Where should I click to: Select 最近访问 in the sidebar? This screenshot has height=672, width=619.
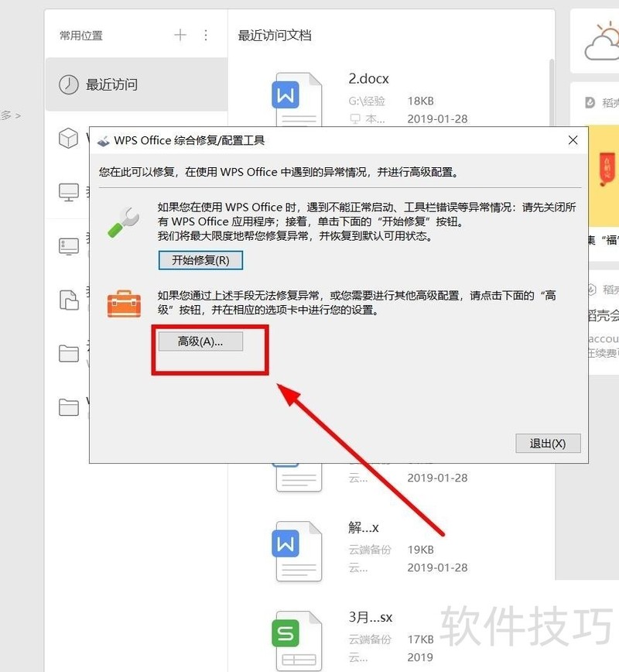click(x=136, y=84)
